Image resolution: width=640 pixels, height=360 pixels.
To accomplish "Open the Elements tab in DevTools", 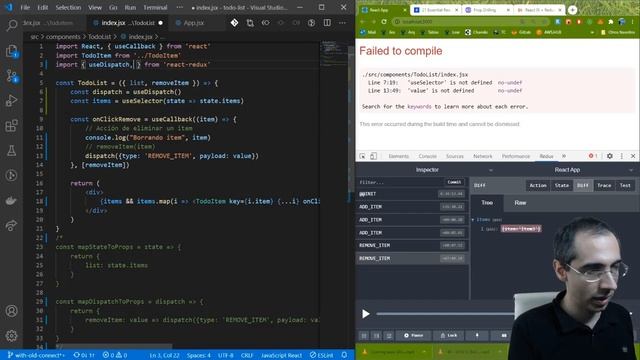I will (x=398, y=156).
